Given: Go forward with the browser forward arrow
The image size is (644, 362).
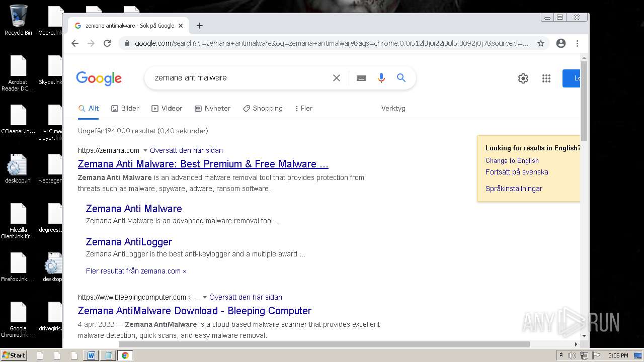Looking at the screenshot, I should point(91,43).
